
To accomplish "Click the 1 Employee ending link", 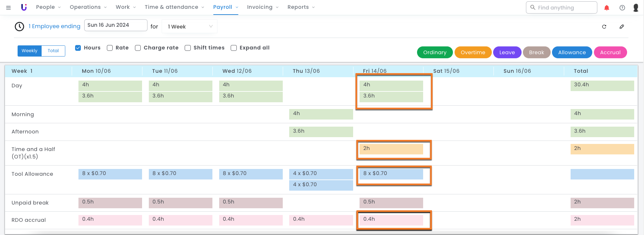I will point(54,26).
